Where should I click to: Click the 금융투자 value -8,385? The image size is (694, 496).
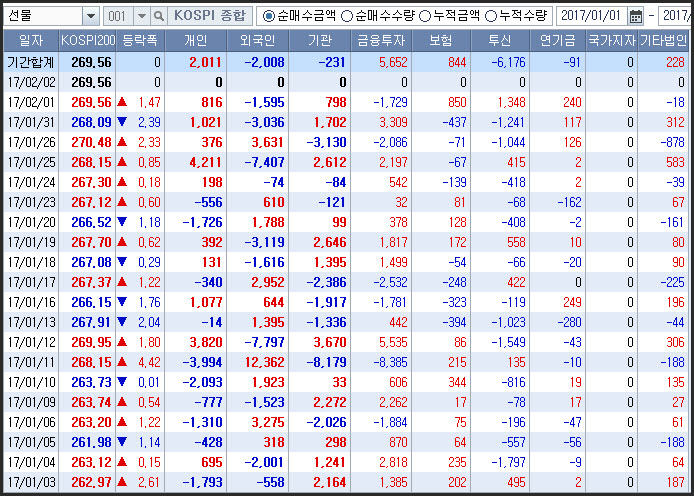(x=390, y=362)
